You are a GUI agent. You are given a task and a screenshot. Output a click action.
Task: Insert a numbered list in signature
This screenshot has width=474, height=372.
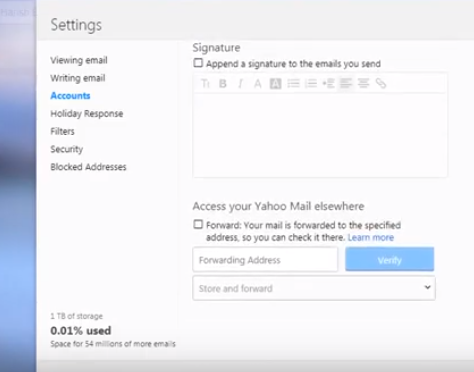[311, 83]
